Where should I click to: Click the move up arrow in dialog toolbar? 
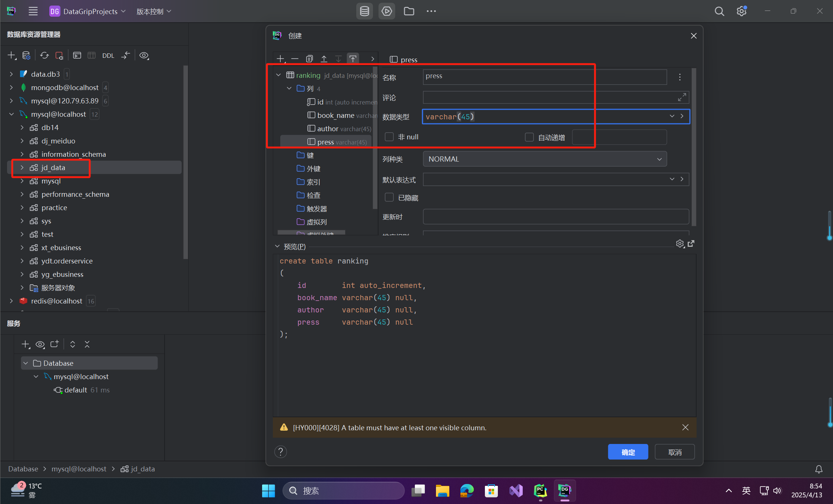324,59
